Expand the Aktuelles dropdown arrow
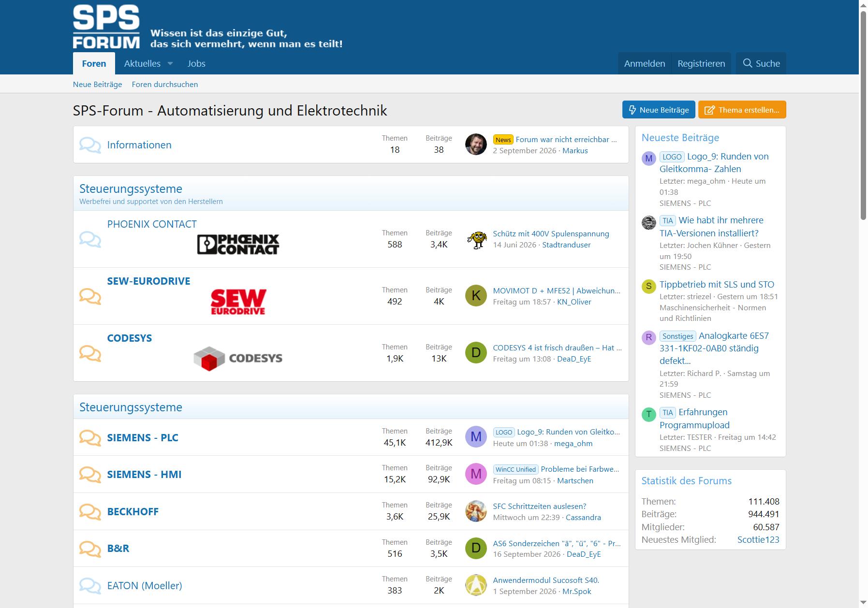868x608 pixels. [x=170, y=64]
